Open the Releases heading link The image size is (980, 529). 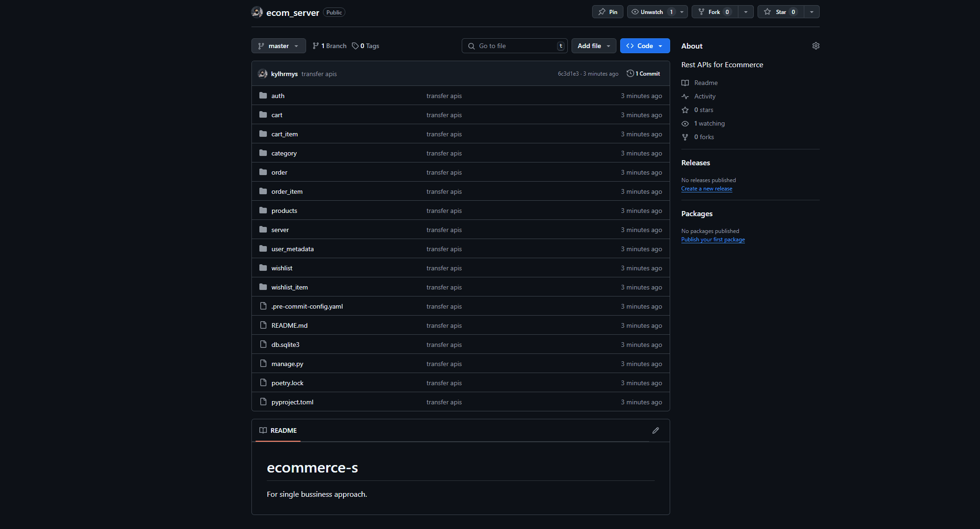click(695, 162)
